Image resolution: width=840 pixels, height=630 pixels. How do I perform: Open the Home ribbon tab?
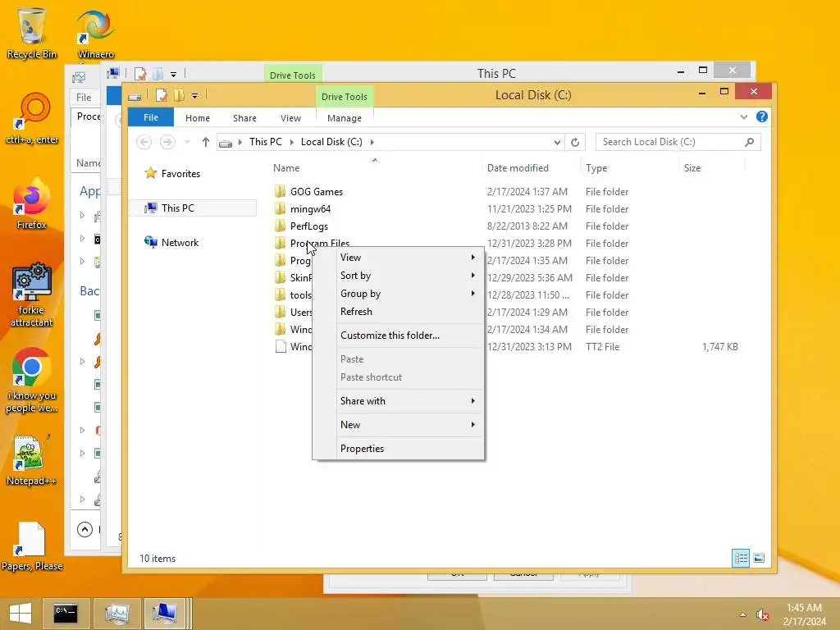tap(198, 118)
